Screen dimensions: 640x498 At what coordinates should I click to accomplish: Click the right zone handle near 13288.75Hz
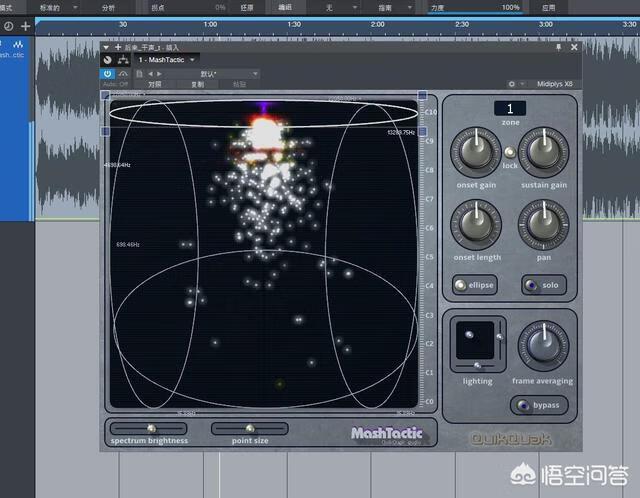click(x=422, y=131)
